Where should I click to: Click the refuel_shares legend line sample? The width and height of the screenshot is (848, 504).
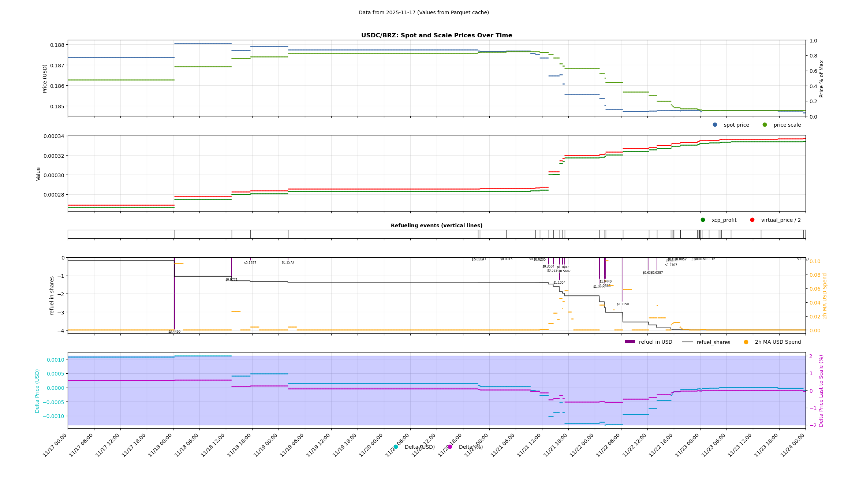tap(687, 342)
